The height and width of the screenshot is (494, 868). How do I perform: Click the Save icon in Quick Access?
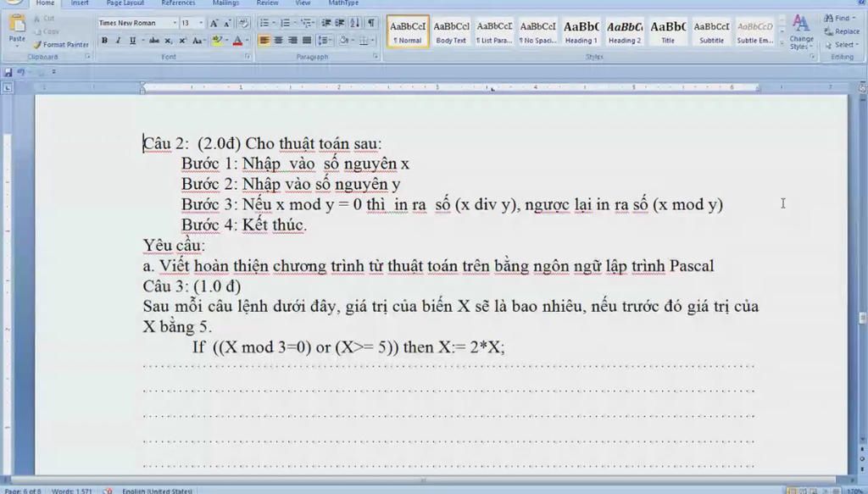(x=8, y=72)
